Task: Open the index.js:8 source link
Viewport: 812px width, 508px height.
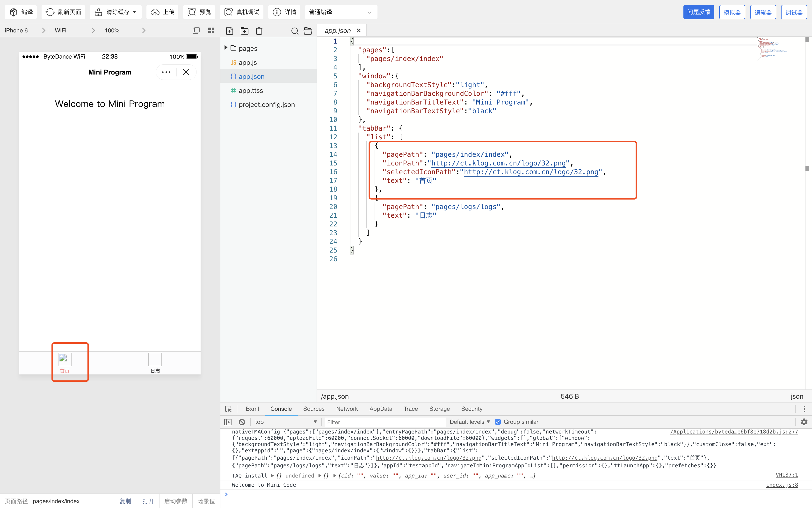Action: pos(782,485)
